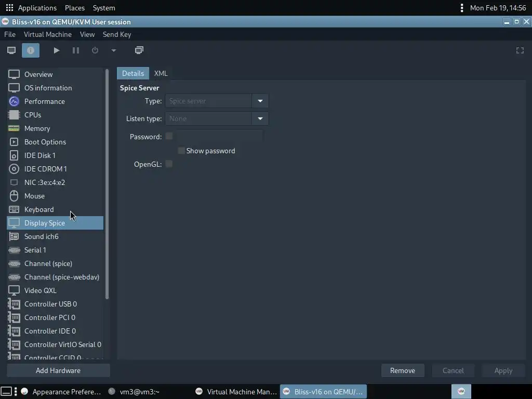Select Controller IDE 0
Viewport: 532px width, 399px height.
point(55,331)
